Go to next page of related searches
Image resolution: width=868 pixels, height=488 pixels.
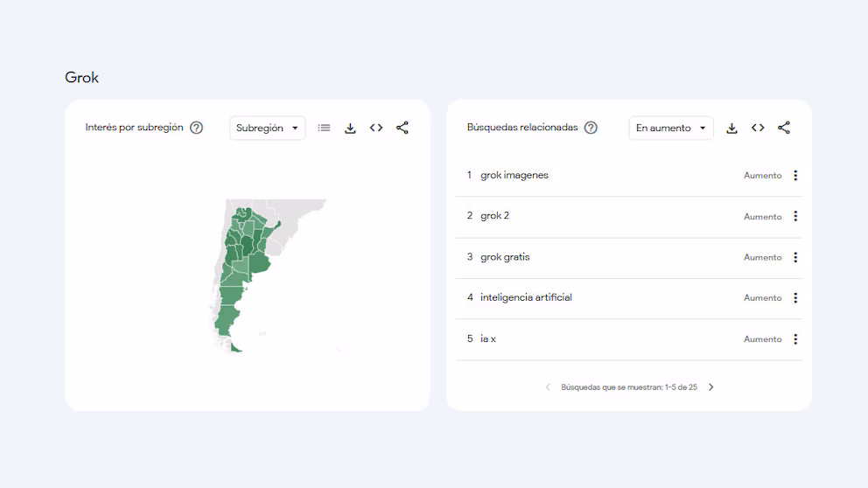(x=711, y=387)
